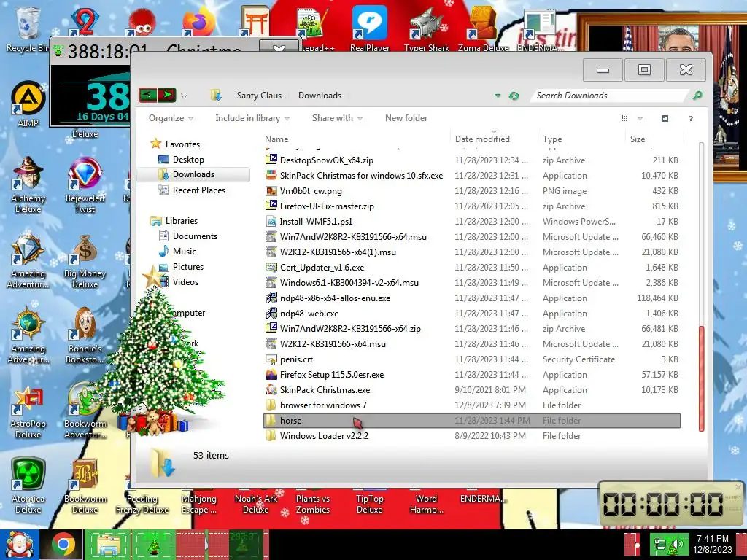Click Downloads in the address breadcrumb
747x560 pixels.
pos(320,96)
